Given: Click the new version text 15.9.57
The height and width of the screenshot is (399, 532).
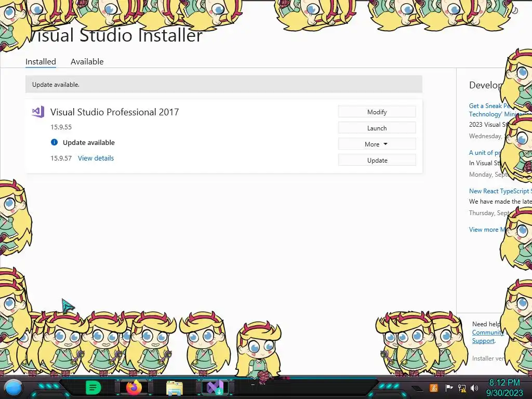Looking at the screenshot, I should tap(61, 158).
